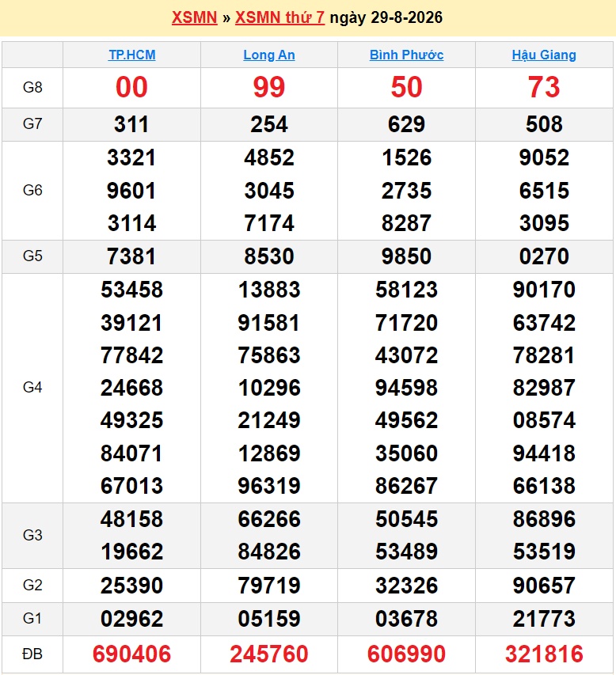Select the G7 row label
The height and width of the screenshot is (675, 616).
(x=32, y=124)
